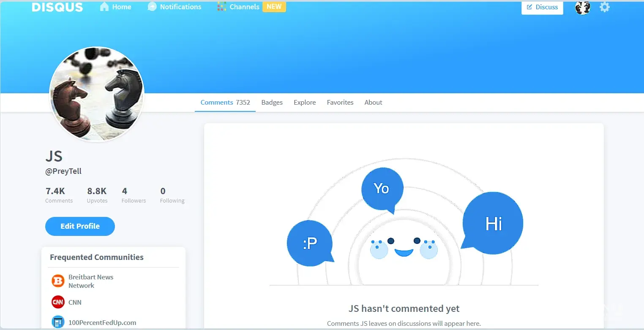The height and width of the screenshot is (330, 644).
Task: Click the Breitbart News Network logo icon
Action: click(x=58, y=281)
